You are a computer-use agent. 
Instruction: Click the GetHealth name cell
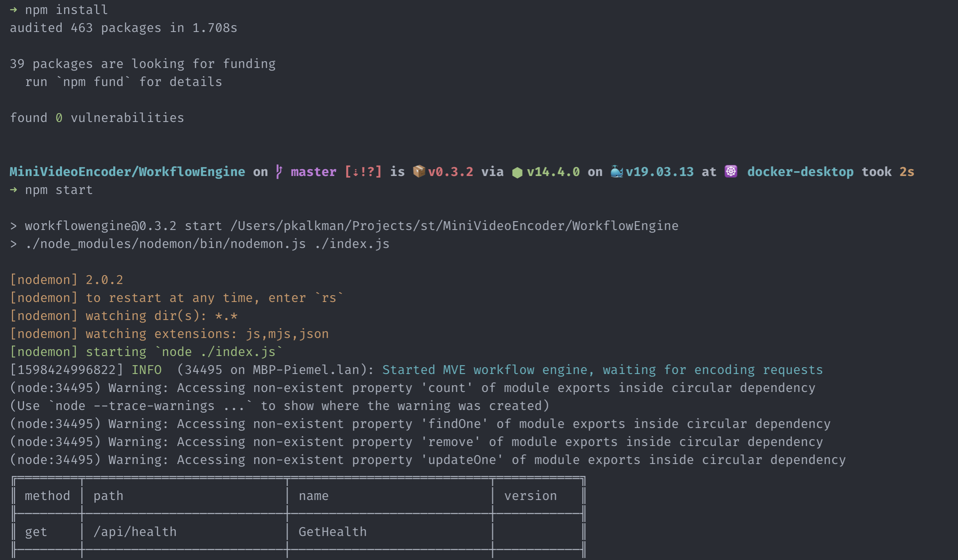(x=333, y=532)
